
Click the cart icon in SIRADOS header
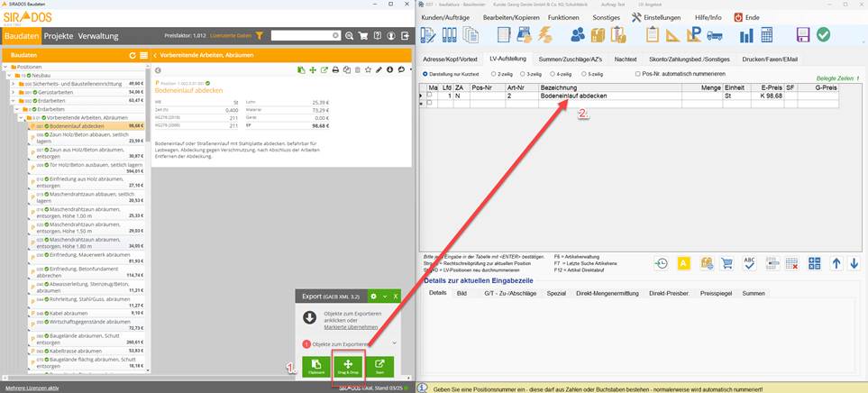tap(363, 35)
